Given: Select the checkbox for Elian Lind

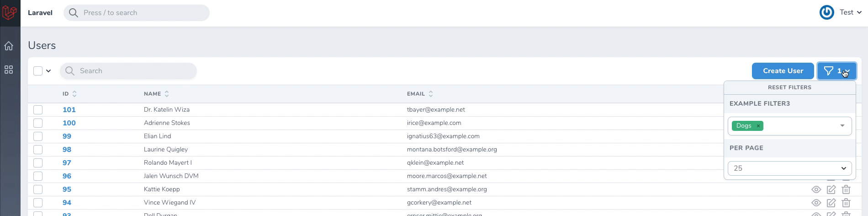Looking at the screenshot, I should point(38,136).
